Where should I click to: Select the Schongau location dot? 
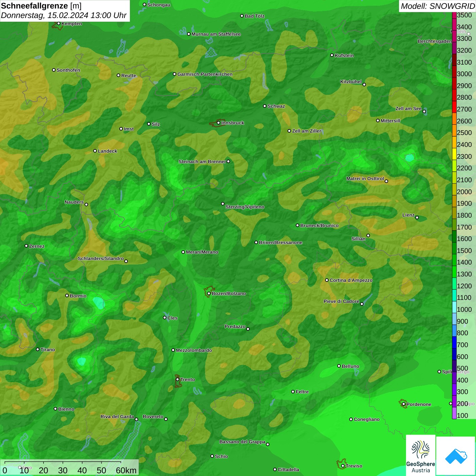tap(144, 4)
